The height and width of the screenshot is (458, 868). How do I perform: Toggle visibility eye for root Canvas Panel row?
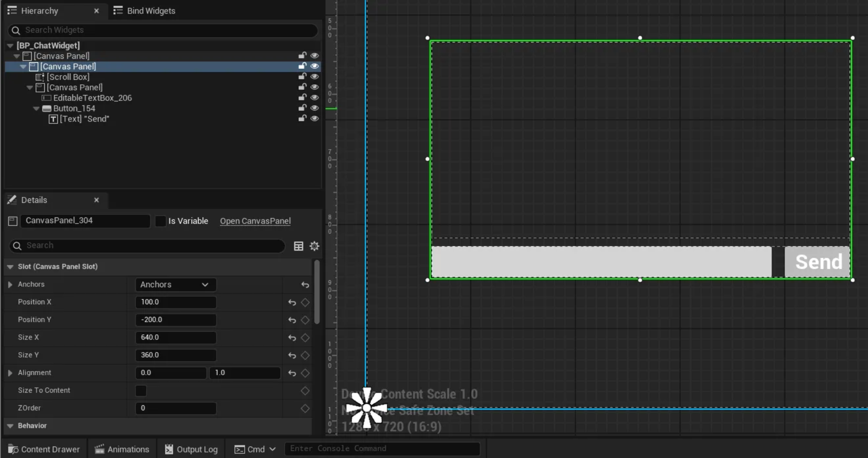[314, 56]
